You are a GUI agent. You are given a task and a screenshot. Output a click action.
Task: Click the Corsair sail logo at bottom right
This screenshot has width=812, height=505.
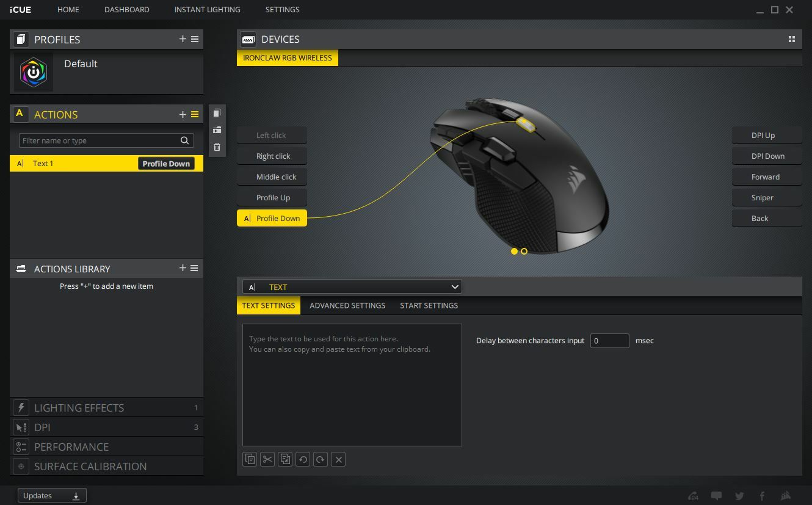tap(785, 496)
